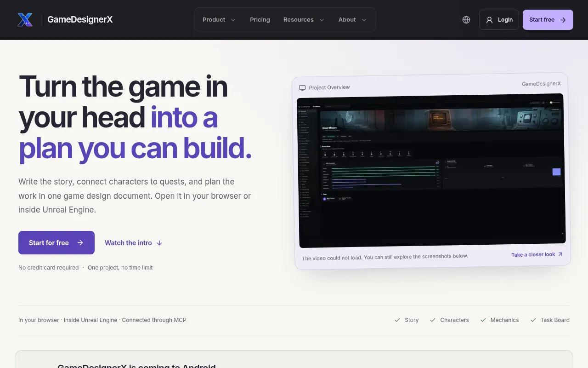Click the Characters feature label
The height and width of the screenshot is (368, 588).
pyautogui.click(x=454, y=320)
